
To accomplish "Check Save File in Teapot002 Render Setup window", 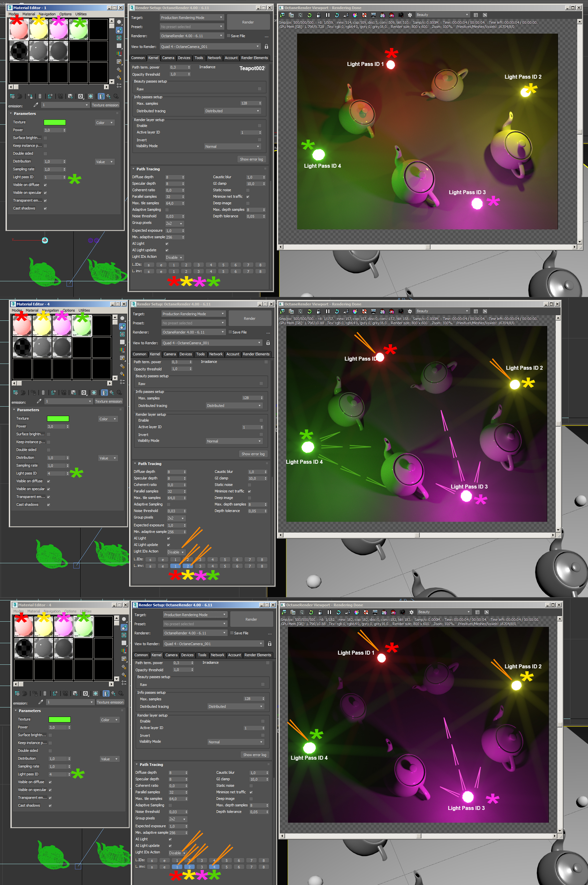I will [228, 36].
